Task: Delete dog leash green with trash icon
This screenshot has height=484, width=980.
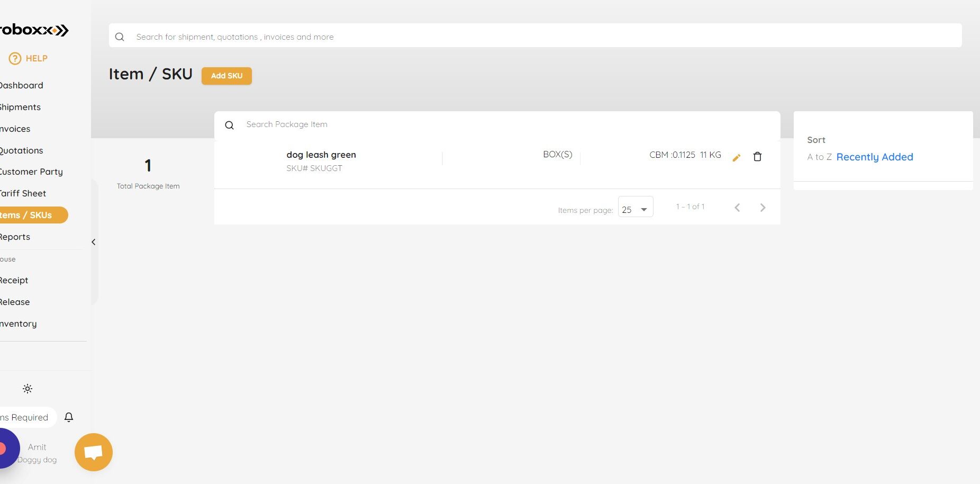Action: click(757, 157)
